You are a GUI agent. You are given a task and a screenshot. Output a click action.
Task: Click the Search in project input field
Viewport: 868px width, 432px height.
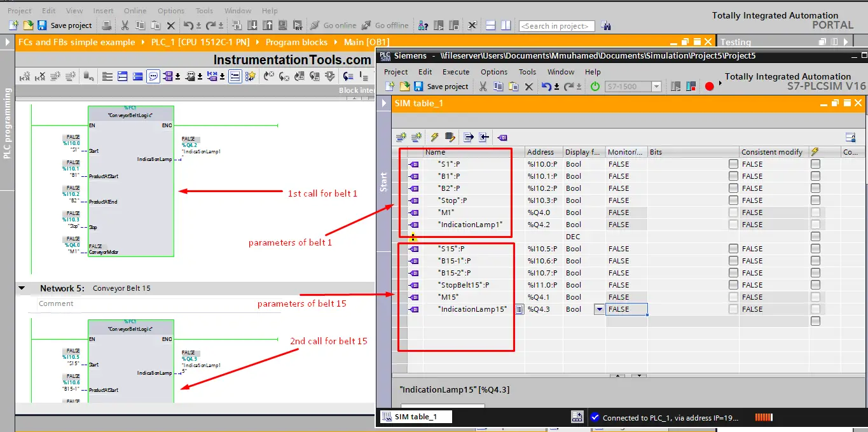point(557,26)
